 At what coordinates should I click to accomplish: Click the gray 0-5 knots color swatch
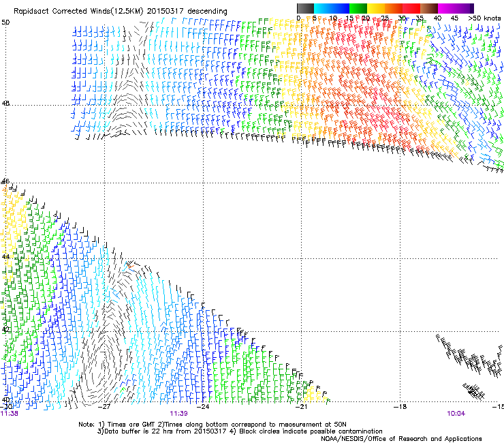tap(305, 8)
